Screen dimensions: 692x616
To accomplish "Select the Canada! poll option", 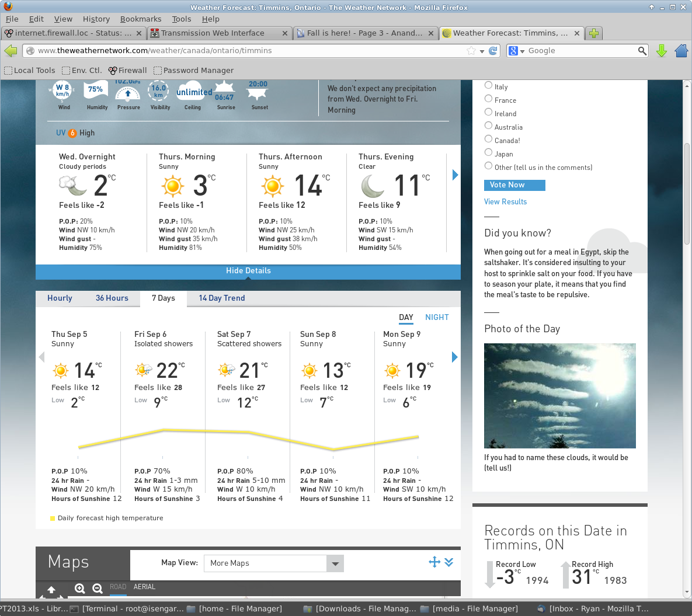I will coord(488,139).
